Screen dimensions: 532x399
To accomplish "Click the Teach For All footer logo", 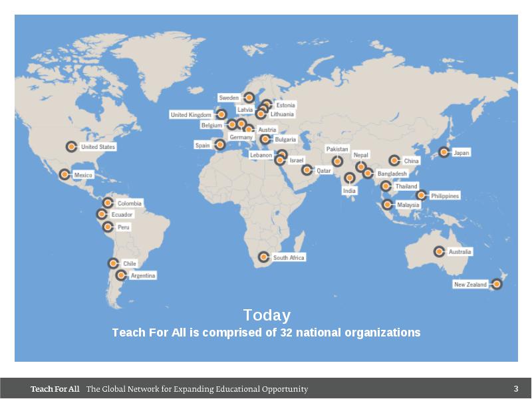I will pos(55,389).
